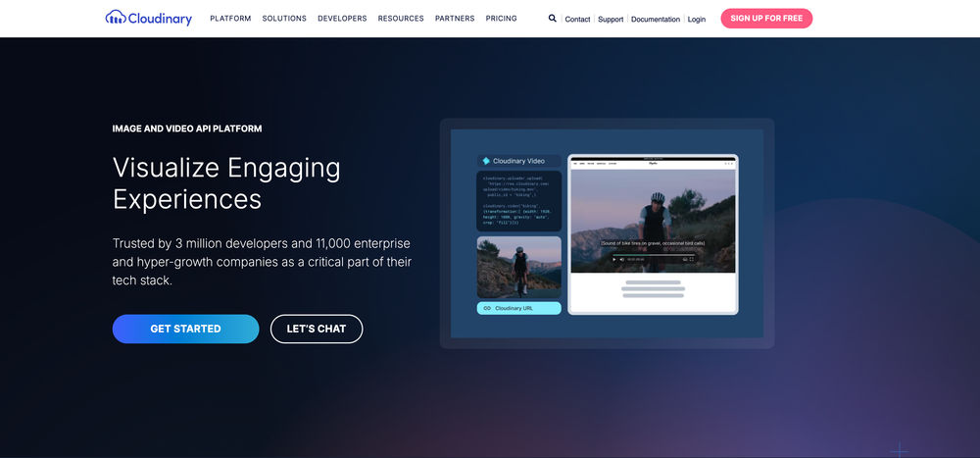This screenshot has width=980, height=458.
Task: Open the Resources menu
Action: click(401, 19)
